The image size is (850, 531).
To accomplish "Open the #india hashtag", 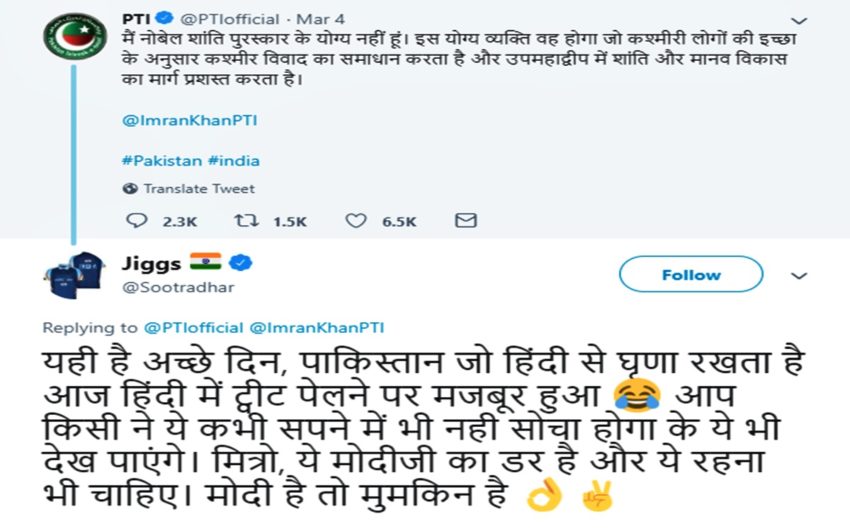I will click(232, 160).
